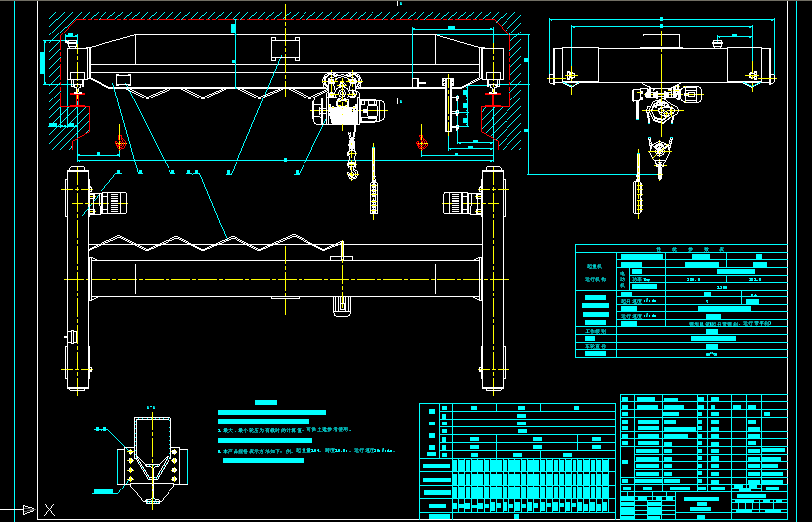
Task: Pick the hanging pendant controller in front view
Action: (x=373, y=195)
